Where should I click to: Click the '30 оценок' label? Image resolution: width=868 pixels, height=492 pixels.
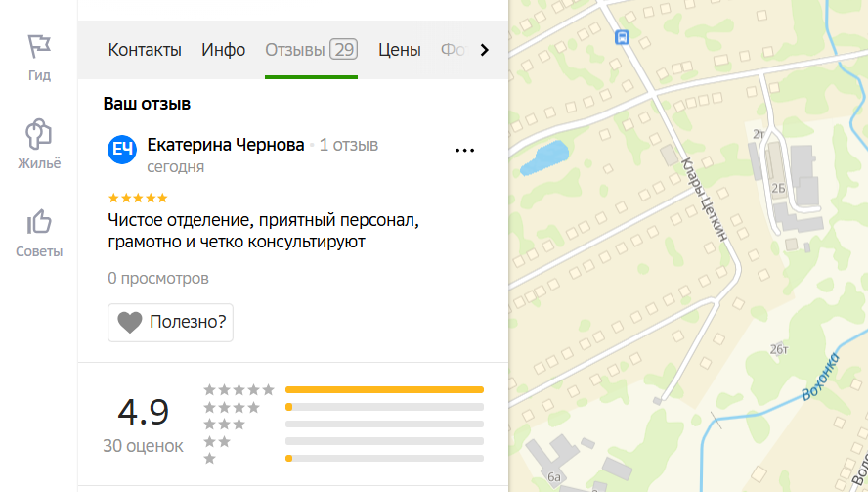coord(144,446)
